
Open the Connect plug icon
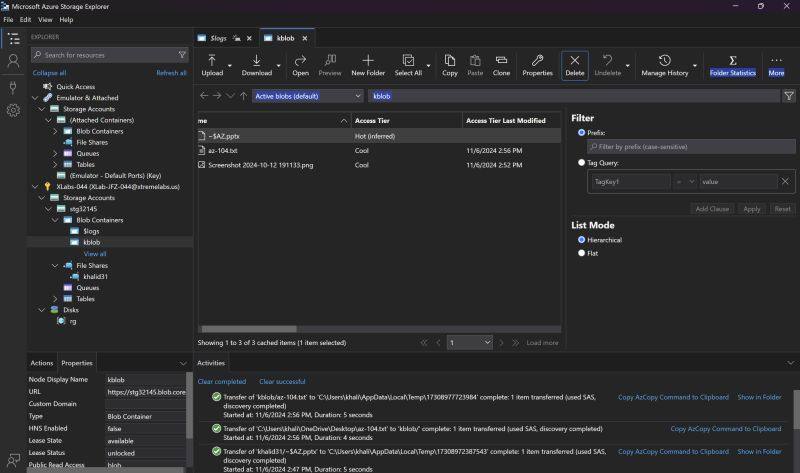[13, 87]
